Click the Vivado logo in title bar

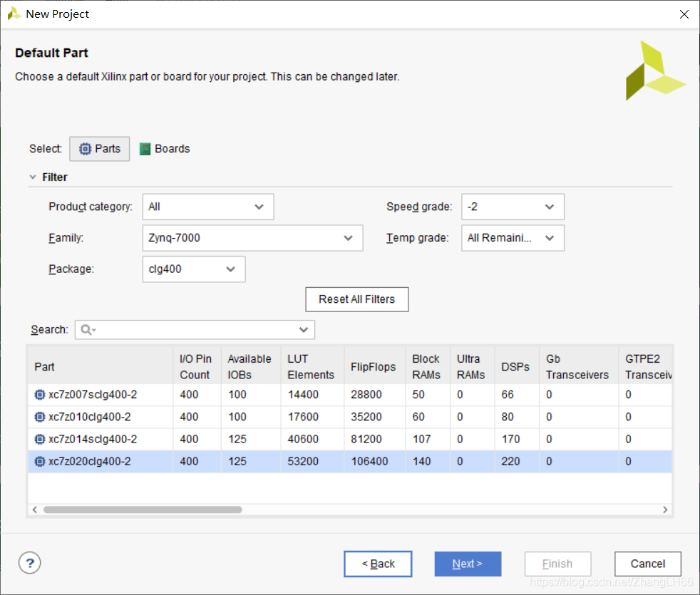tap(14, 14)
